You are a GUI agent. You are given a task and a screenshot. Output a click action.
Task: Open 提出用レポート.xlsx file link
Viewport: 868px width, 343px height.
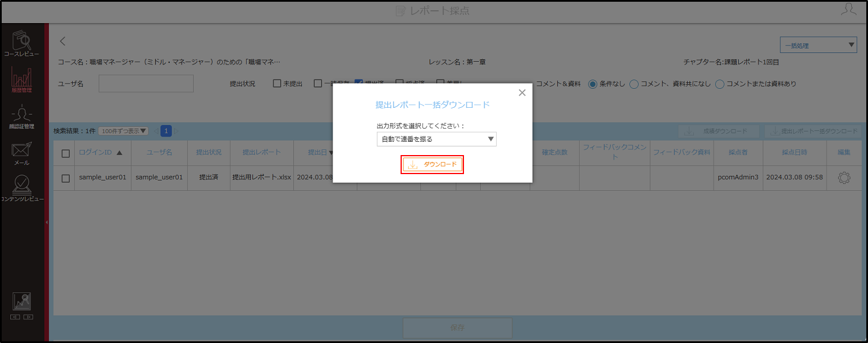pos(261,178)
